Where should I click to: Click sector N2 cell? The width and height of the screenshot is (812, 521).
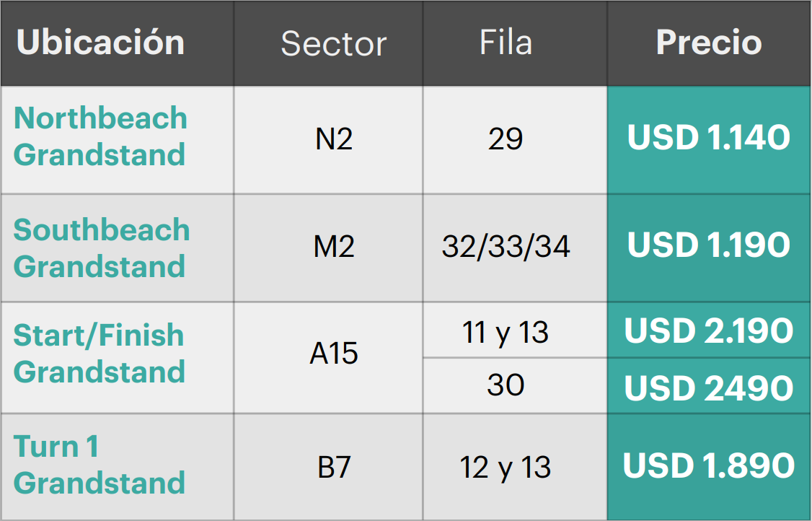point(328,140)
